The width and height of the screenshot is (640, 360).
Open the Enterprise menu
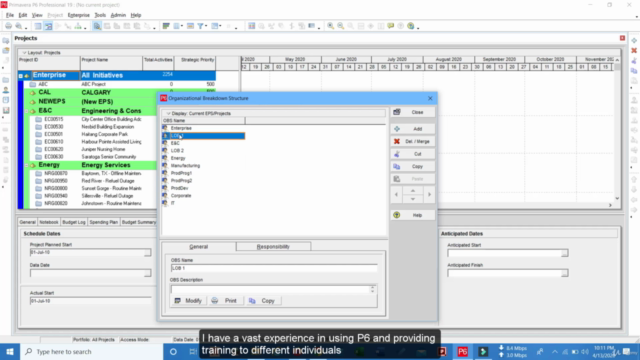coord(78,15)
